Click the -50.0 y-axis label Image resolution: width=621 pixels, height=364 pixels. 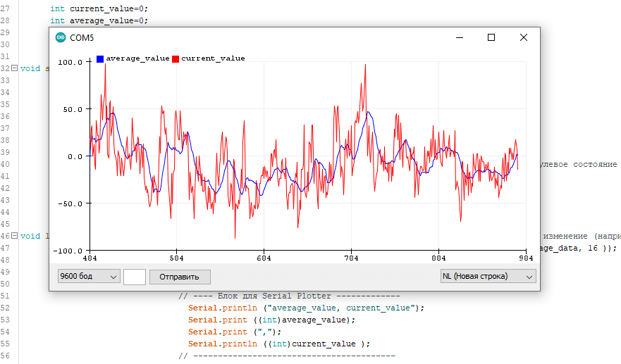(x=70, y=203)
